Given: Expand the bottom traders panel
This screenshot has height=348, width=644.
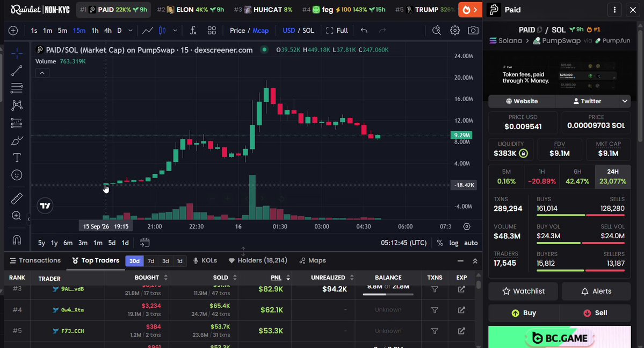Looking at the screenshot, I should (475, 261).
